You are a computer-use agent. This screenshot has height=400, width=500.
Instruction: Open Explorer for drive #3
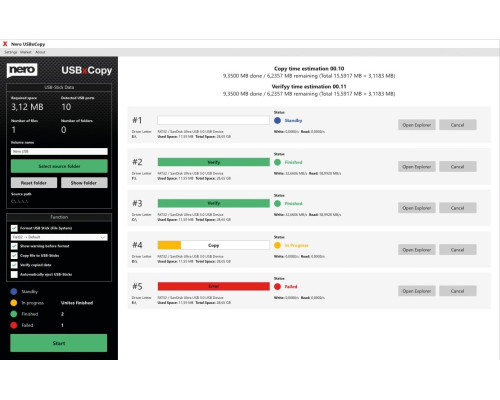pos(417,208)
